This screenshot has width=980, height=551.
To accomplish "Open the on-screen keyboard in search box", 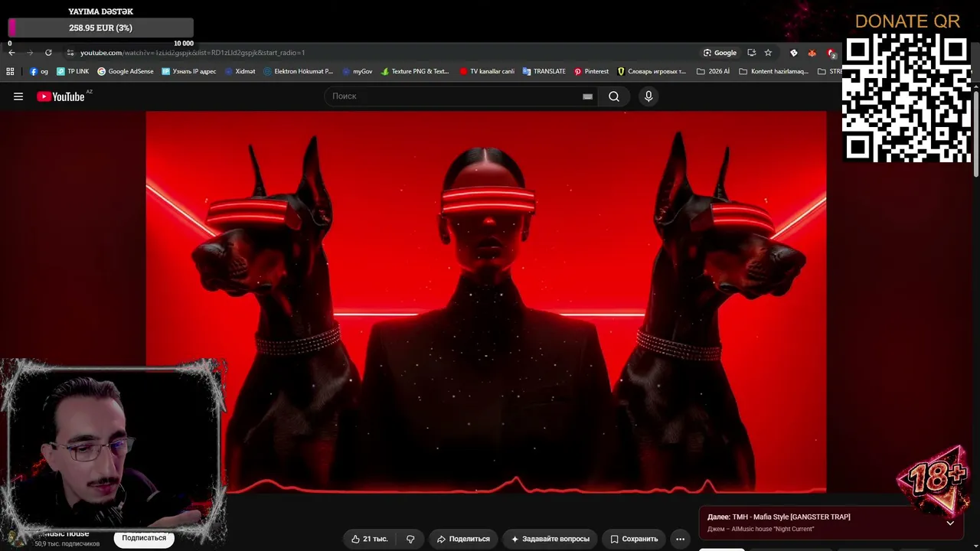I will tap(587, 96).
